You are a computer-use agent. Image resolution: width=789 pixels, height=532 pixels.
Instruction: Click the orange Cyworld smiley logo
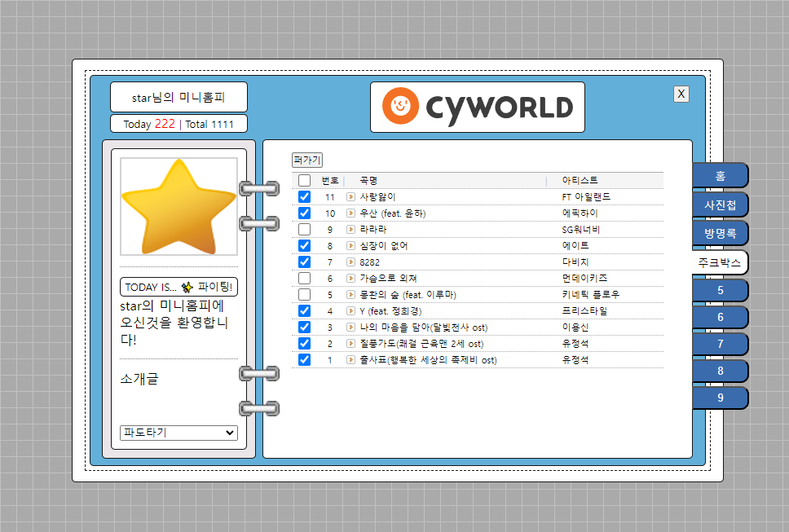400,106
